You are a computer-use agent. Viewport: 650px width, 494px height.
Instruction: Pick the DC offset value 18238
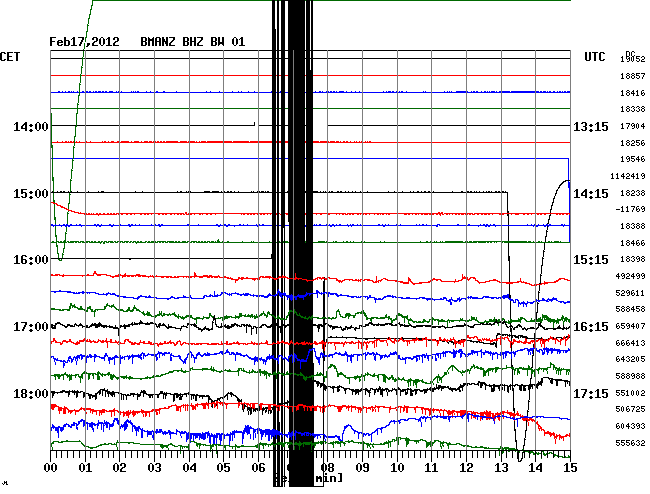click(x=633, y=193)
